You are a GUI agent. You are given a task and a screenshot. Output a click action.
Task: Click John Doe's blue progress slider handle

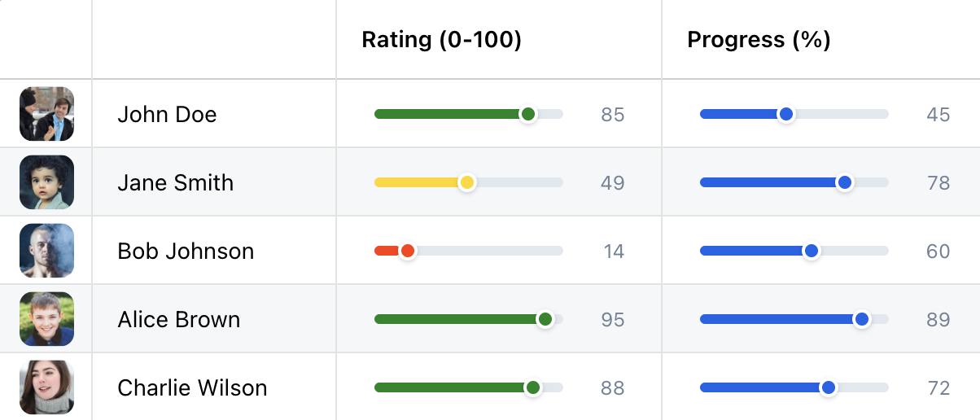(x=785, y=114)
